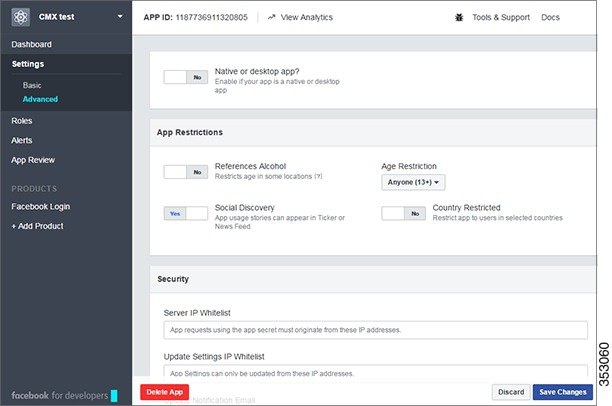The height and width of the screenshot is (406, 612).
Task: Click the (?) help next to Restricts age
Action: (318, 176)
